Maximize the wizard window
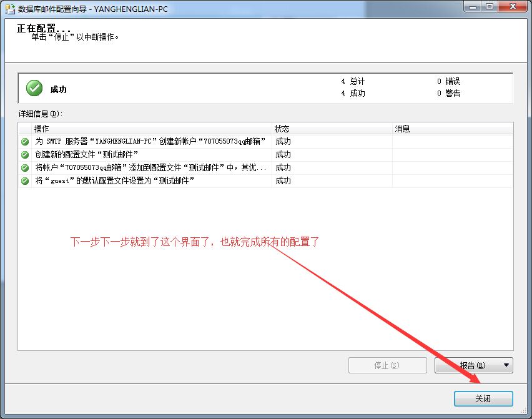532x419 pixels. (x=490, y=6)
